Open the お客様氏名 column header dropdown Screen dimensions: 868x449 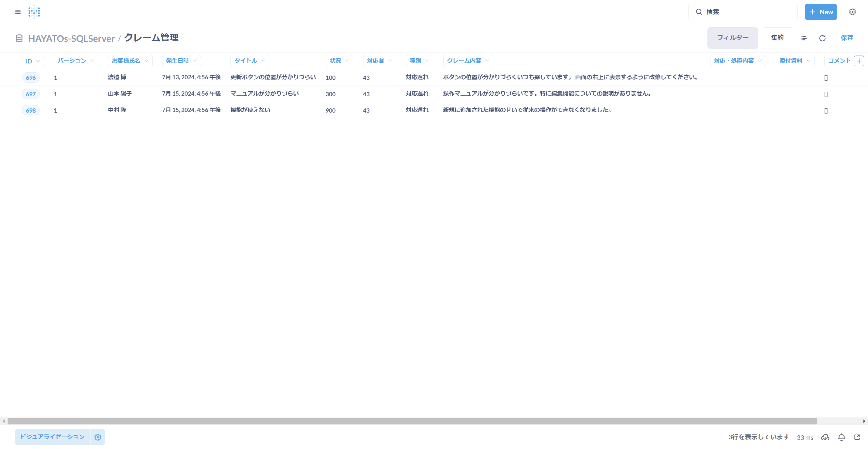(x=130, y=61)
